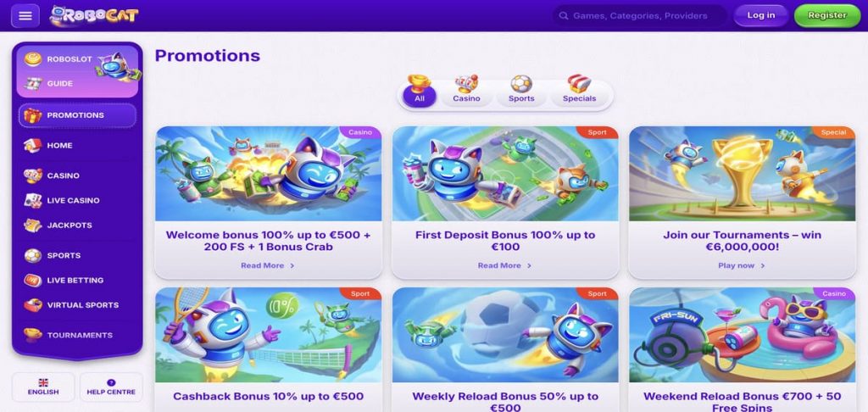
Task: Select the Sports soccer ball filter icon
Action: pos(521,84)
